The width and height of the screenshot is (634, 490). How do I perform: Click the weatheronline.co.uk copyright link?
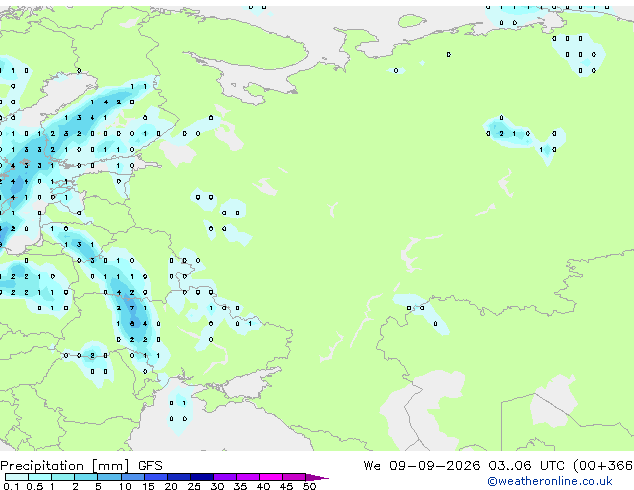[550, 481]
